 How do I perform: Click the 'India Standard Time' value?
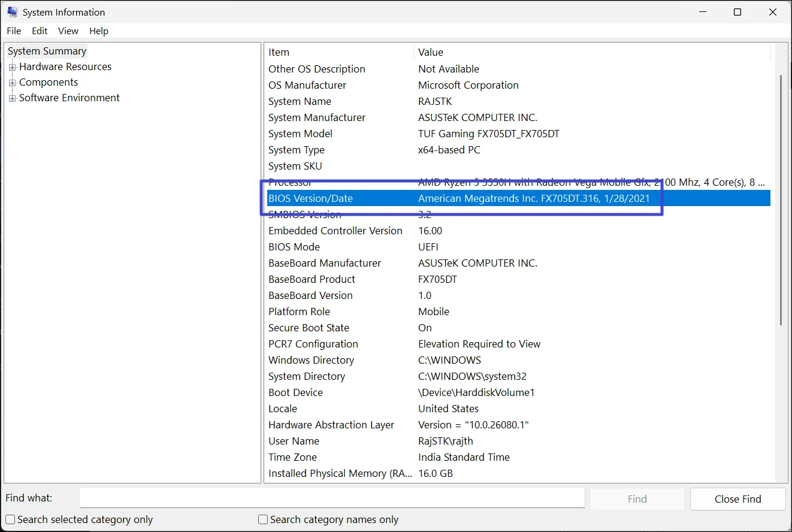(464, 457)
